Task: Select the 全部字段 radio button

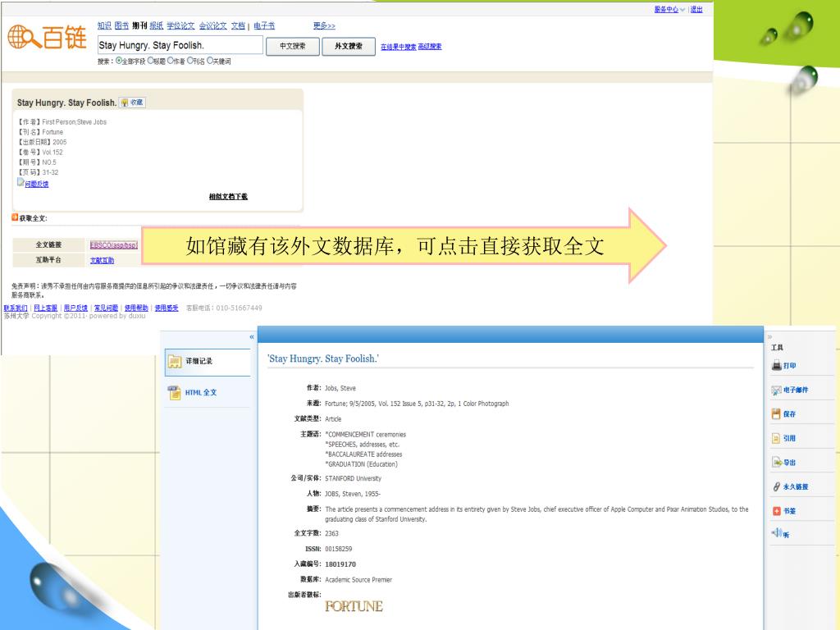Action: (119, 61)
